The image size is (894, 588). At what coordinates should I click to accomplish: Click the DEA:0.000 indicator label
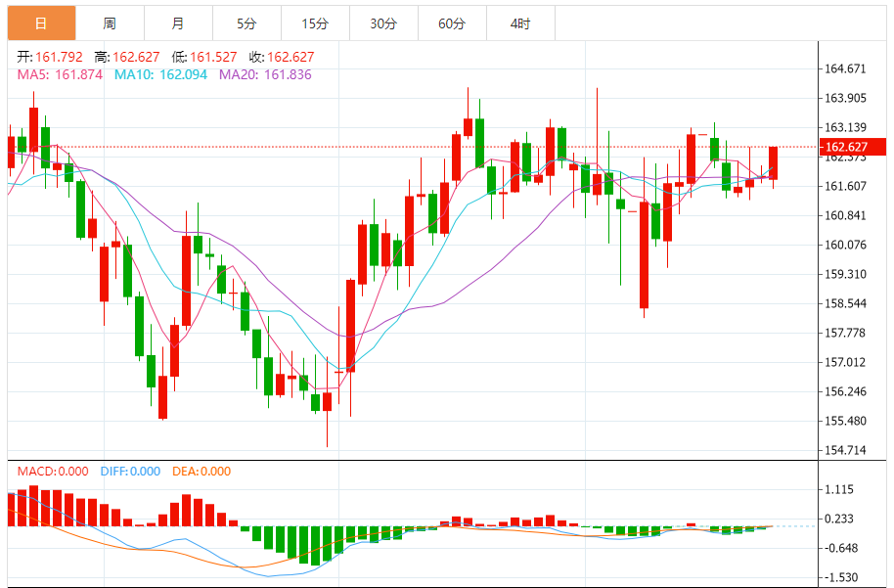coord(201,471)
